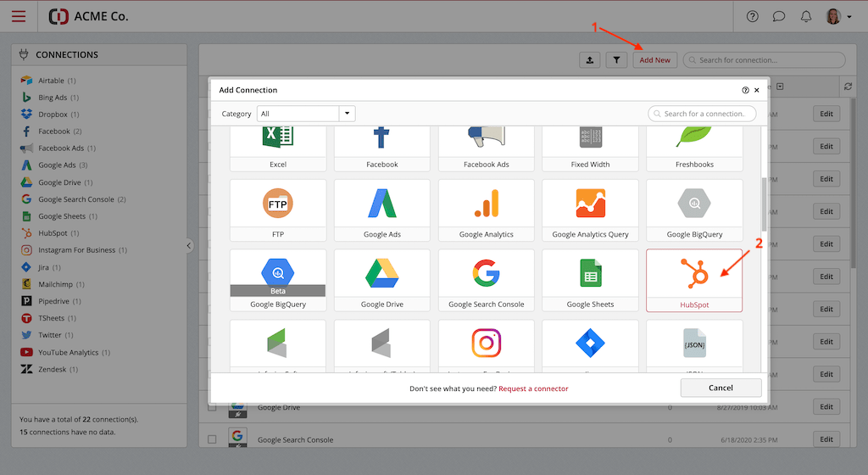868x475 pixels.
Task: Open the notifications bell
Action: pos(806,17)
